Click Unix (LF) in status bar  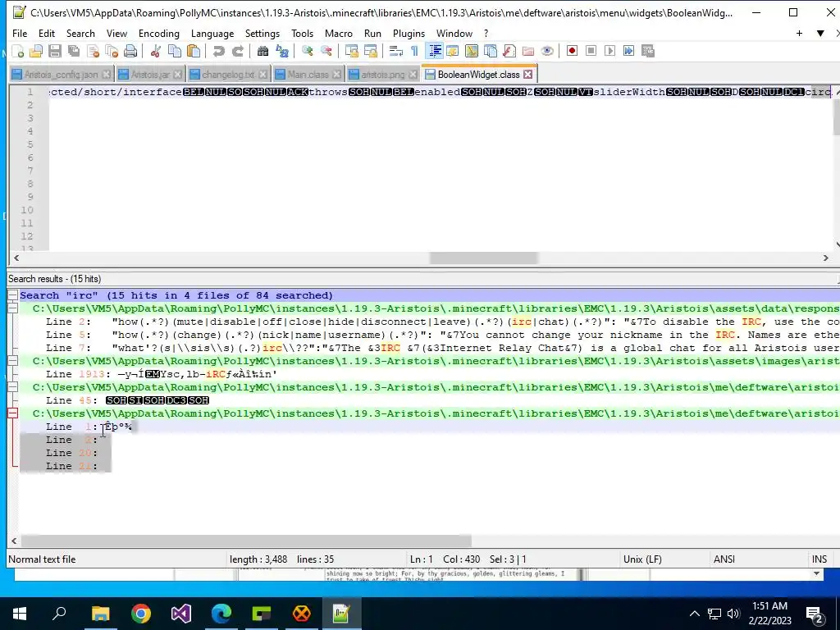[x=642, y=559]
